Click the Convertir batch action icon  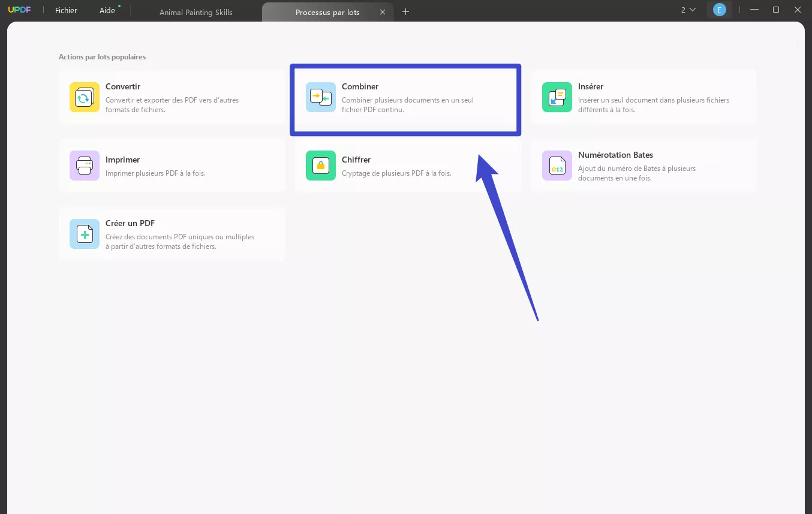[85, 97]
